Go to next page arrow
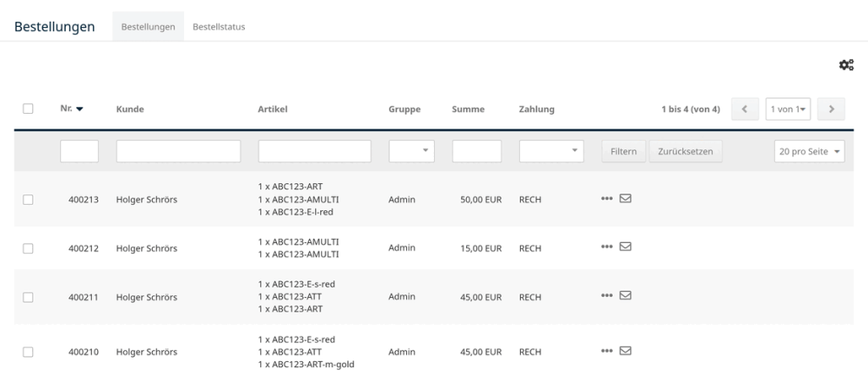This screenshot has width=868, height=389. [831, 109]
